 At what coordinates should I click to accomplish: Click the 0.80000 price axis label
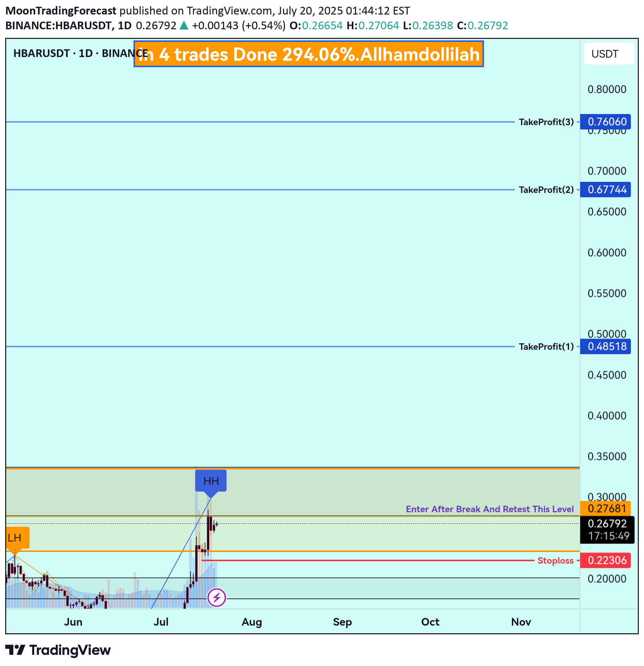pos(607,89)
